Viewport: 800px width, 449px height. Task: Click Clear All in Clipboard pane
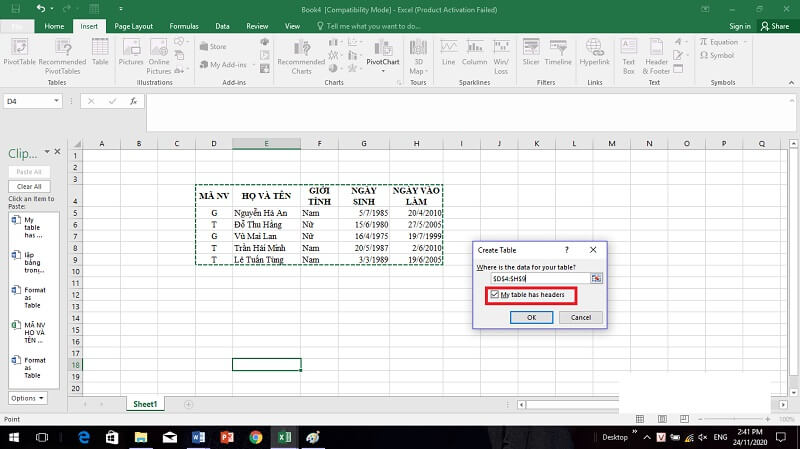click(29, 186)
